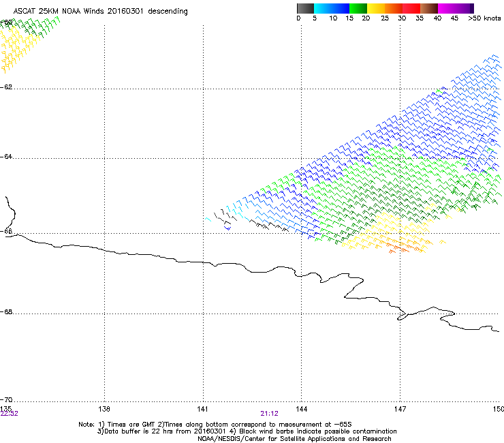Click the 'Data buffer is 22 hrs' note
Viewport: 504px width, 443px height.
coord(247,431)
